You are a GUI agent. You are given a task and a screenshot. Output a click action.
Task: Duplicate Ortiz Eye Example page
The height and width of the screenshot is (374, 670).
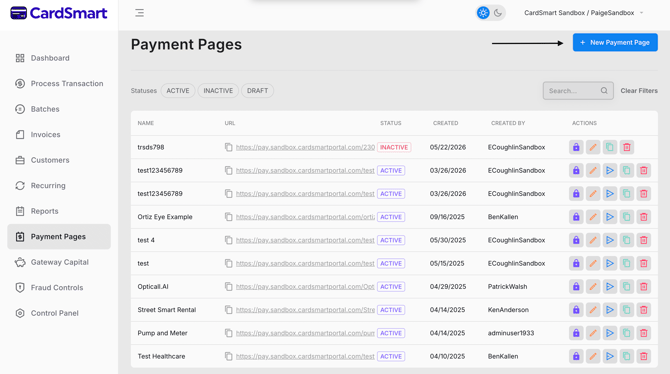click(x=626, y=217)
